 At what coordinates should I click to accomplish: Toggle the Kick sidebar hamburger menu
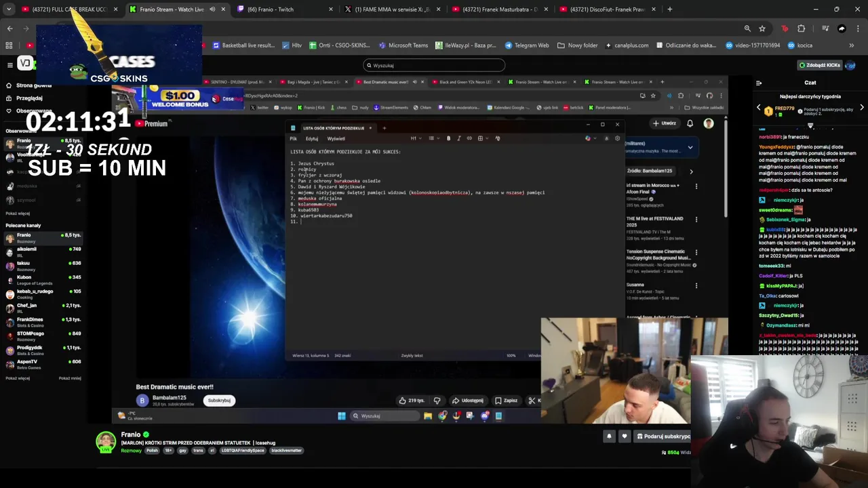pyautogui.click(x=9, y=65)
